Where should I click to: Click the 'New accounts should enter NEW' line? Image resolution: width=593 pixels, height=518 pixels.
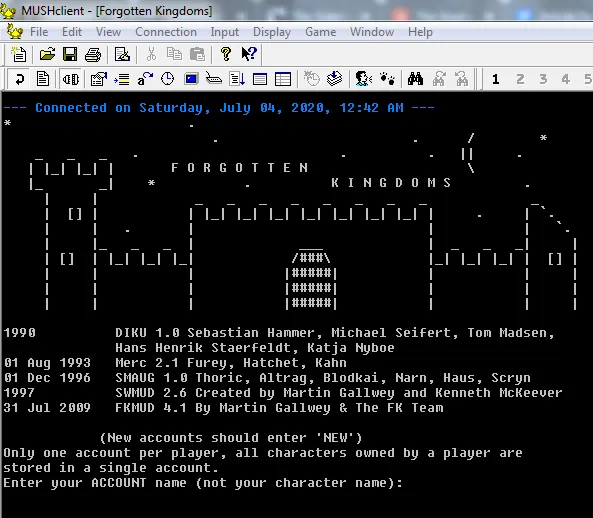231,438
